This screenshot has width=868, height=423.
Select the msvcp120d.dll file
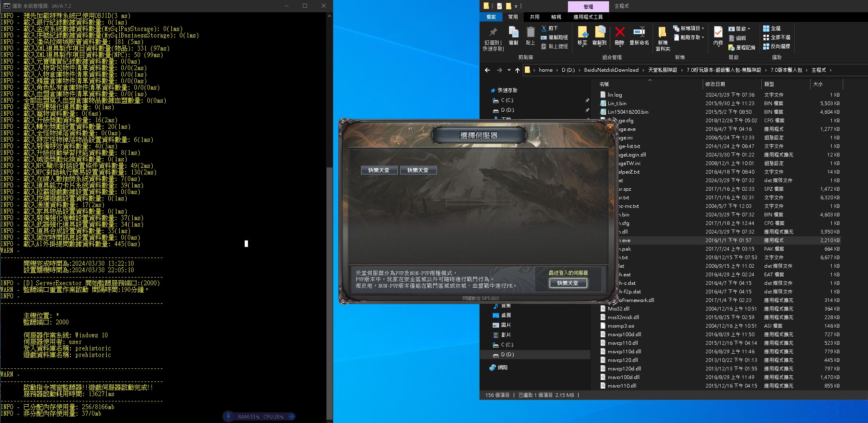pos(624,369)
